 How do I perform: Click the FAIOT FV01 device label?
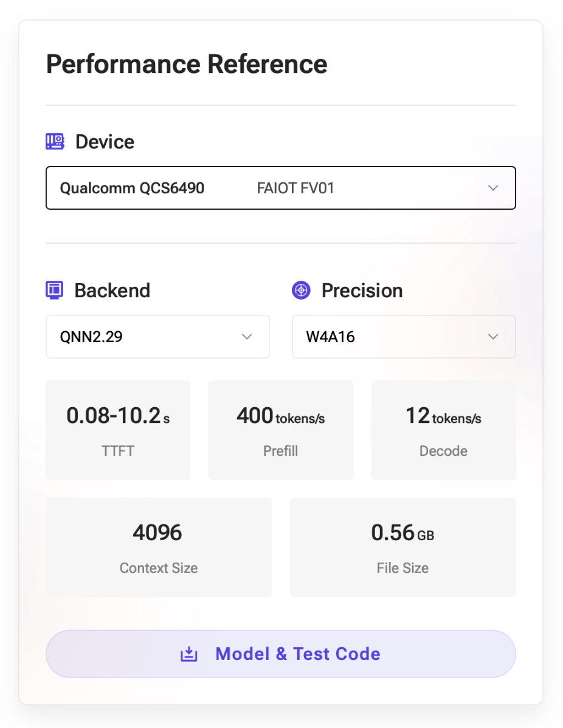tap(295, 188)
